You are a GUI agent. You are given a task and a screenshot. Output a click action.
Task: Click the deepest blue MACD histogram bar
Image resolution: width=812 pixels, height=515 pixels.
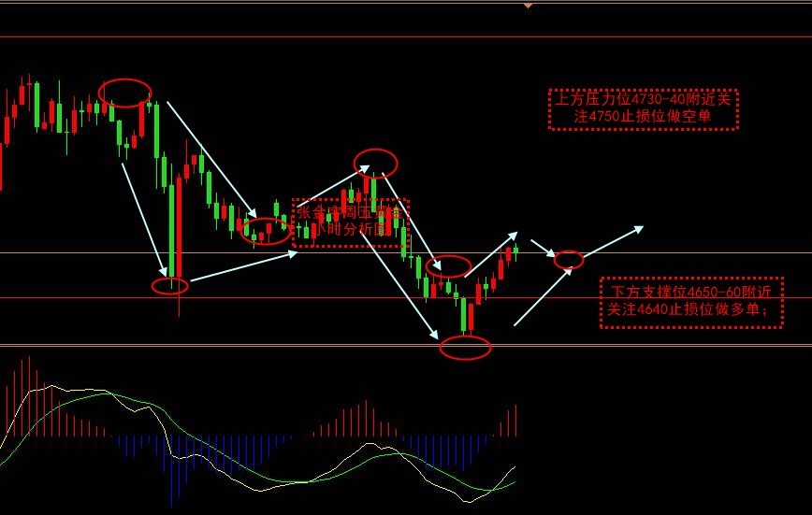click(171, 471)
